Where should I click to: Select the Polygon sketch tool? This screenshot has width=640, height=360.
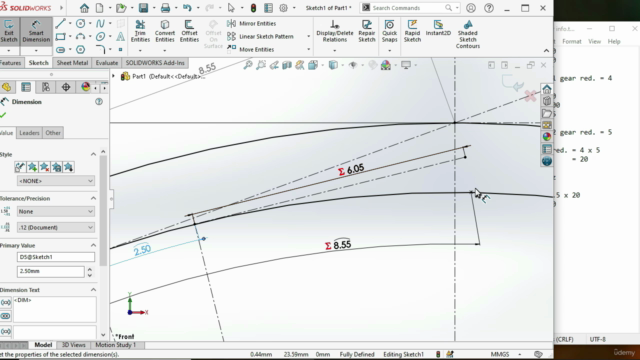point(81,49)
